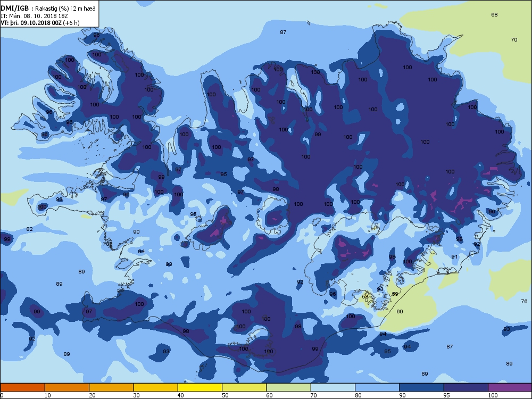Click the medium blue 80–90 legend swatch
Screen dimensions: 532x399
tap(377, 387)
